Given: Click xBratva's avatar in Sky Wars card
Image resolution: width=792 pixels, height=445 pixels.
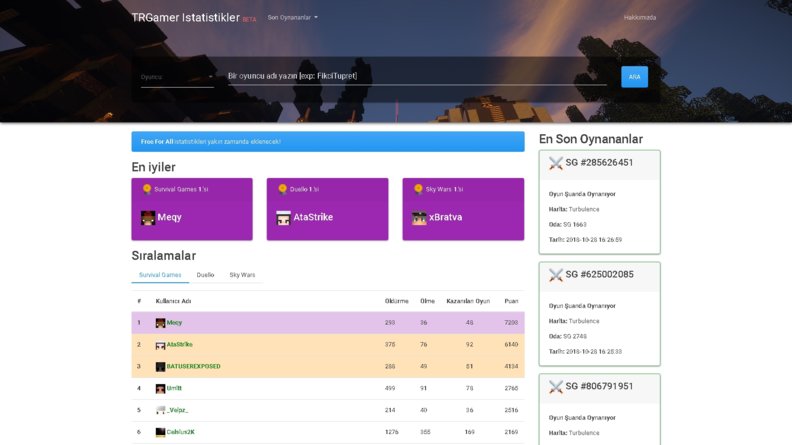Looking at the screenshot, I should (x=419, y=218).
